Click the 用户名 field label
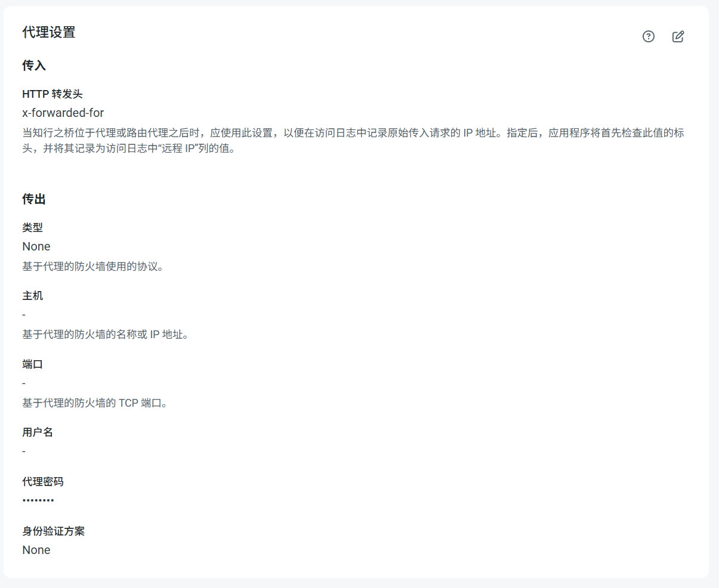719x588 pixels. (x=38, y=432)
